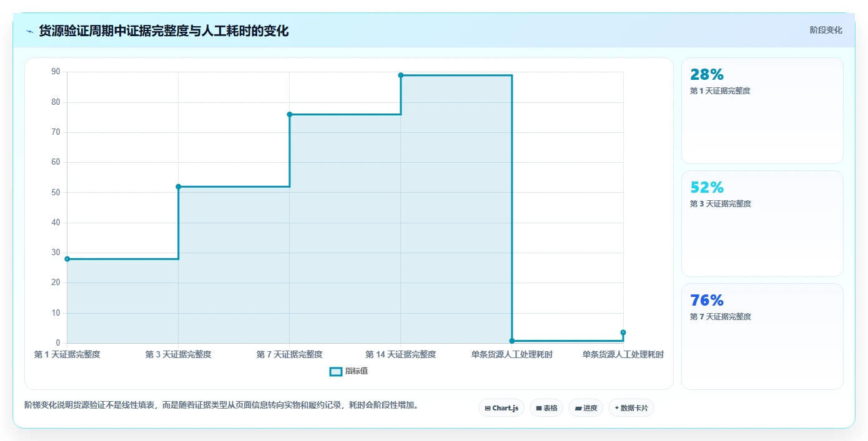Viewport: 868px width, 441px height.
Task: Click the 第 7 天证据完整度 card caption
Action: [x=720, y=317]
